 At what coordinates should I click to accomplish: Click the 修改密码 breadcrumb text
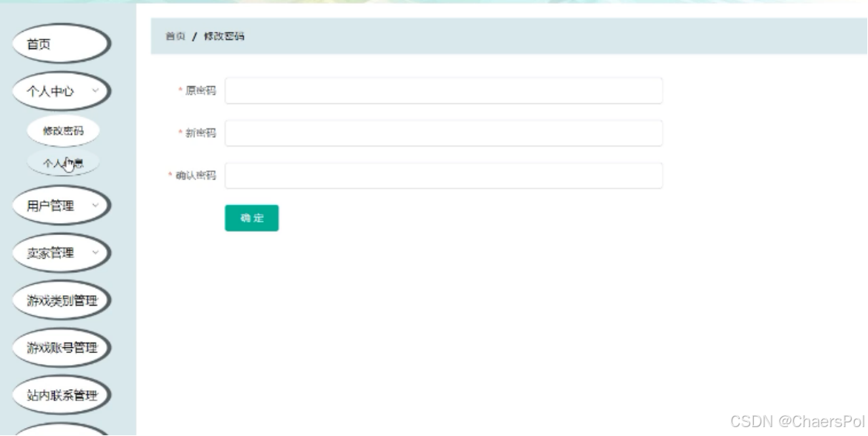coord(224,36)
